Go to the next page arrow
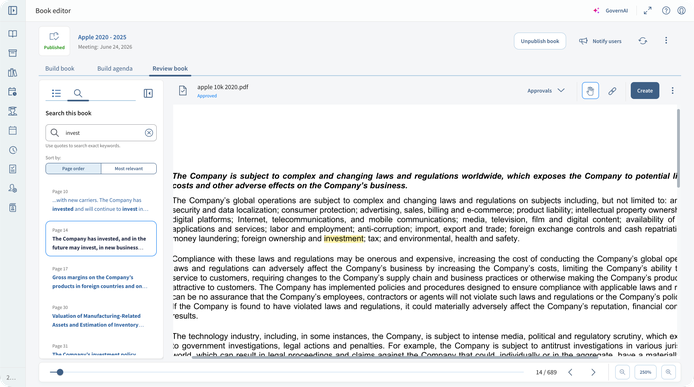This screenshot has height=387, width=694. tap(593, 372)
